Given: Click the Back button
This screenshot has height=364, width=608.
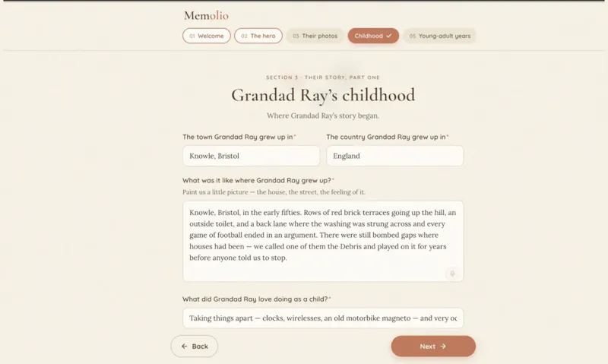Looking at the screenshot, I should click(x=195, y=347).
